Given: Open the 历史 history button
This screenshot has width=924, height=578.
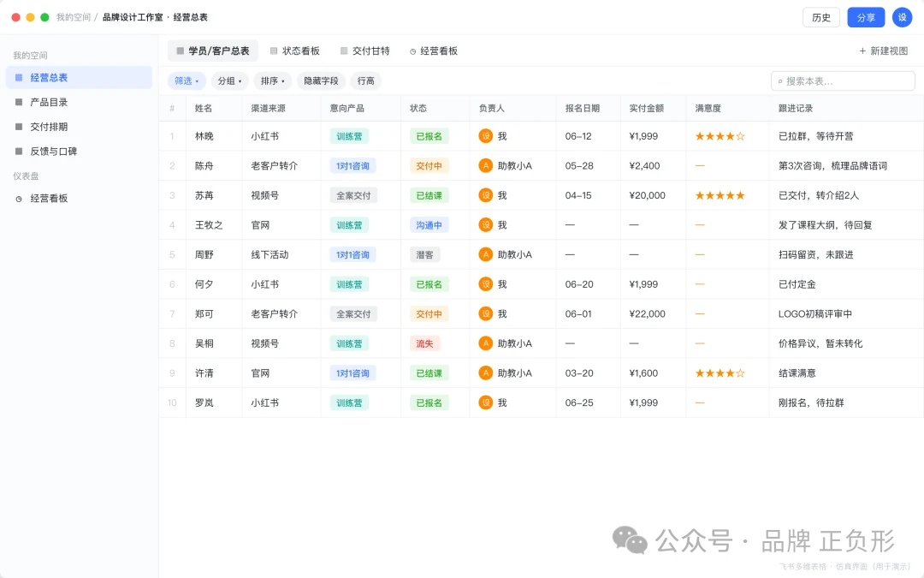Looking at the screenshot, I should coord(820,18).
